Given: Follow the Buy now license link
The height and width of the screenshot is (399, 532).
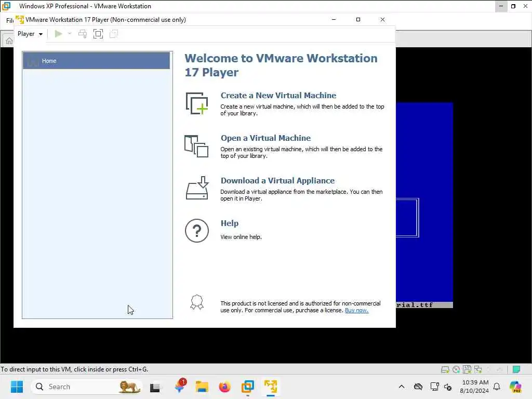Looking at the screenshot, I should (x=356, y=310).
